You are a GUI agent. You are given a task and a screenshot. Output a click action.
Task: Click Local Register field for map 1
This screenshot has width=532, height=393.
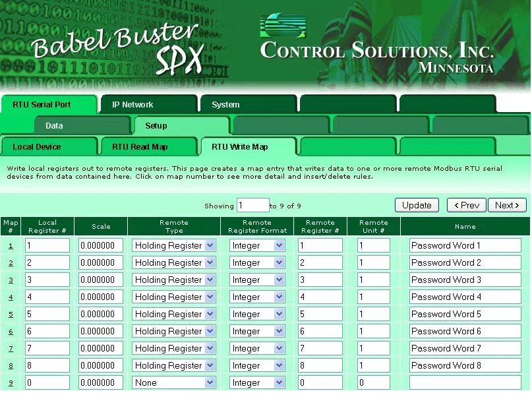[x=47, y=245]
